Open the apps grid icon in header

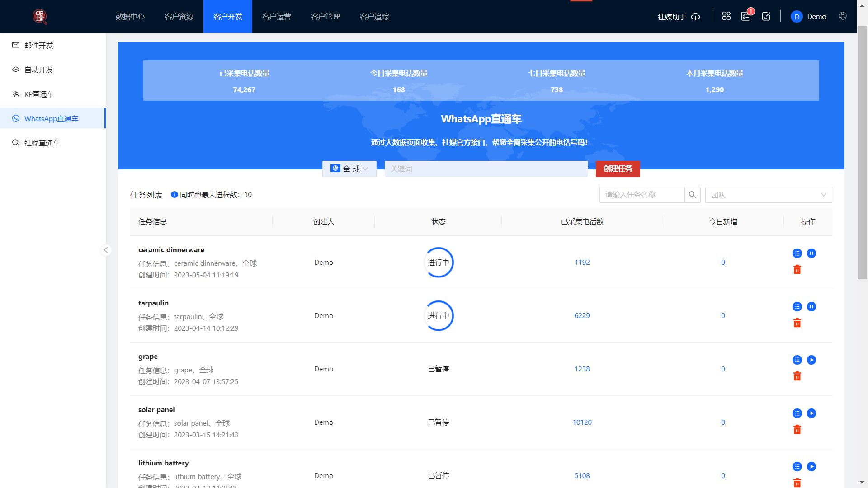(726, 16)
